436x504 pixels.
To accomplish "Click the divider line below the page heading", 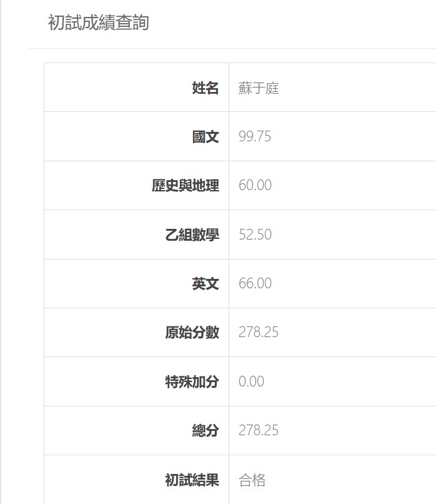I will point(232,48).
